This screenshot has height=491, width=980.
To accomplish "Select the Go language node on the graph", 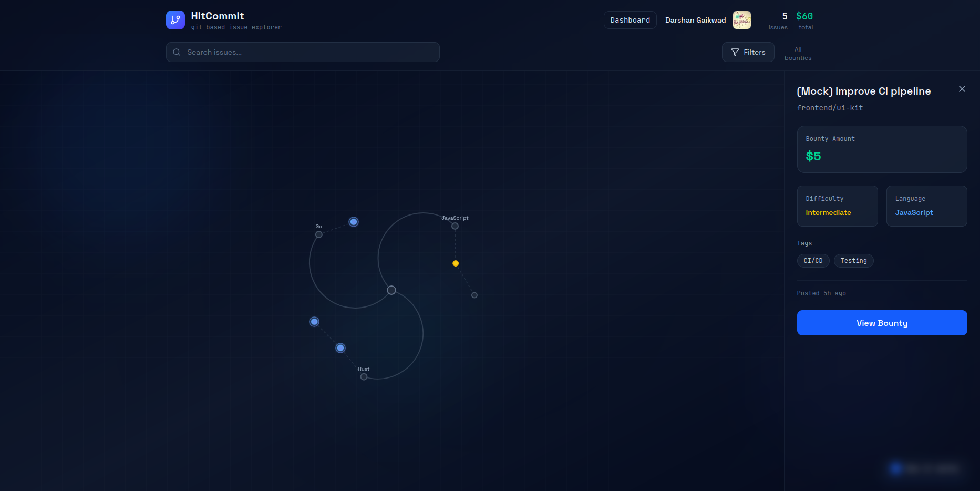I will [x=318, y=234].
